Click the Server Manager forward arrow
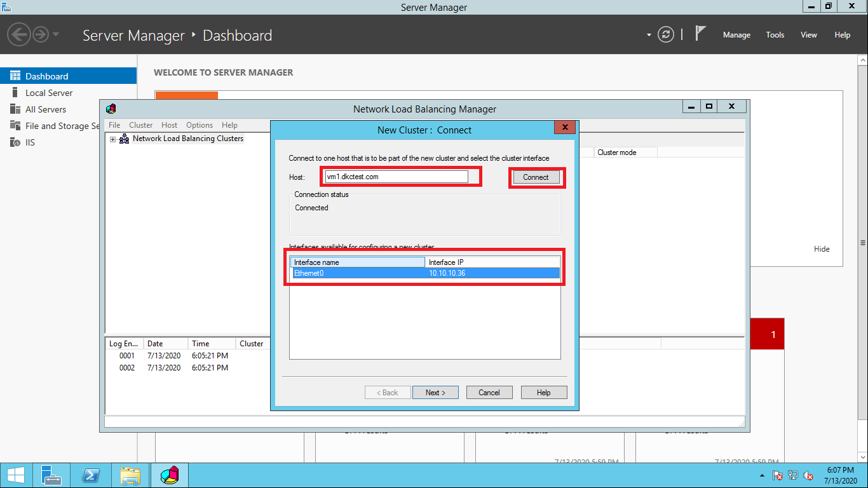The height and width of the screenshot is (488, 868). click(41, 34)
